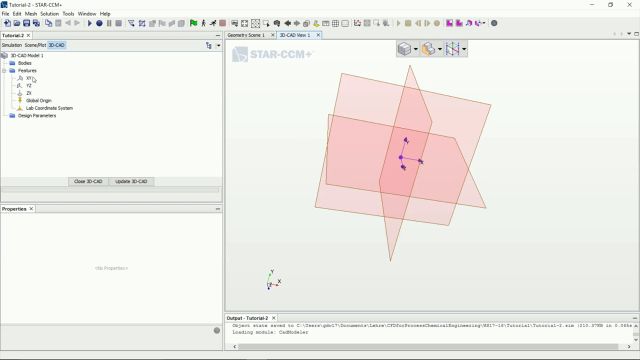Click the orange body display style icon
Viewport: 640px width, 360px height.
click(428, 49)
